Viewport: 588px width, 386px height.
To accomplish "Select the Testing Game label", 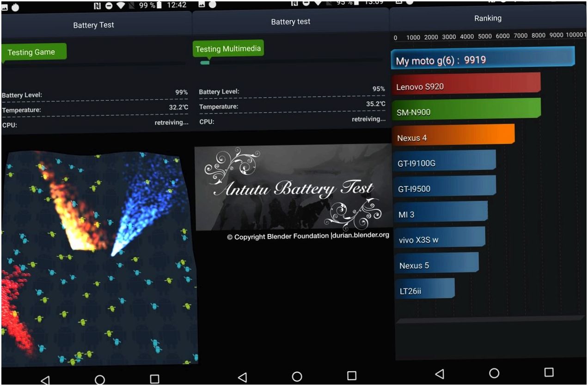I will (x=34, y=53).
